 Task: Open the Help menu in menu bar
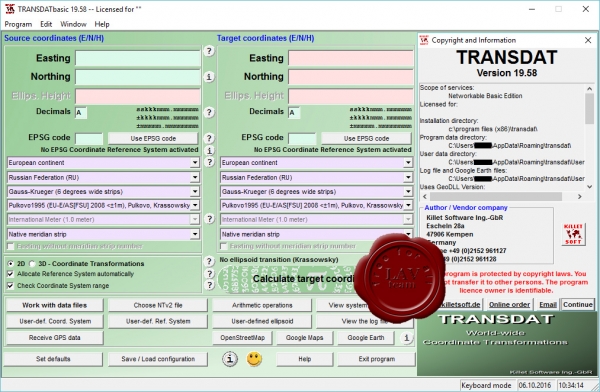102,24
